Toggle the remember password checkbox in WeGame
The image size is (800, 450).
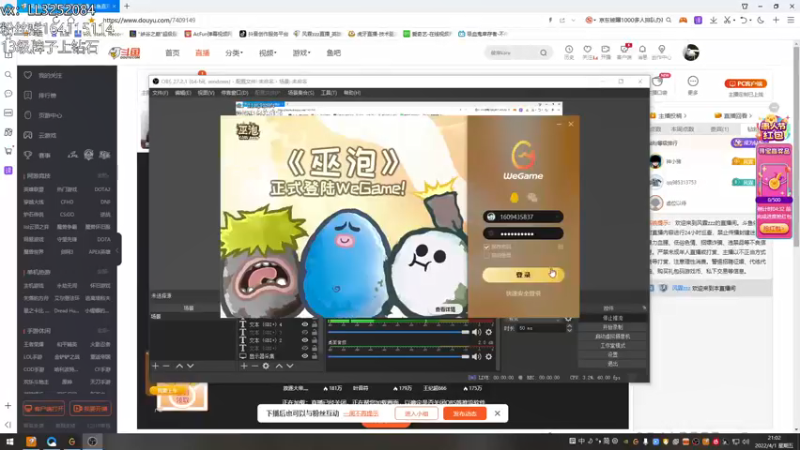pos(486,247)
